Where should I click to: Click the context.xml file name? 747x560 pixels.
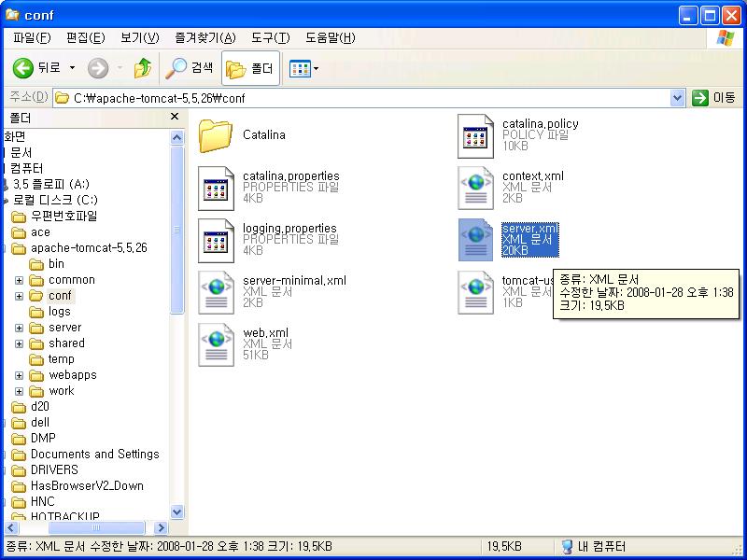532,176
